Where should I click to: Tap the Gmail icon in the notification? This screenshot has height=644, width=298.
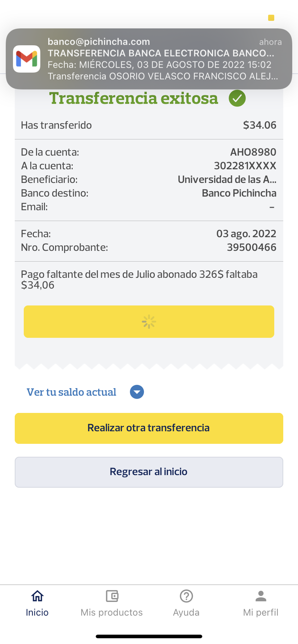point(27,59)
